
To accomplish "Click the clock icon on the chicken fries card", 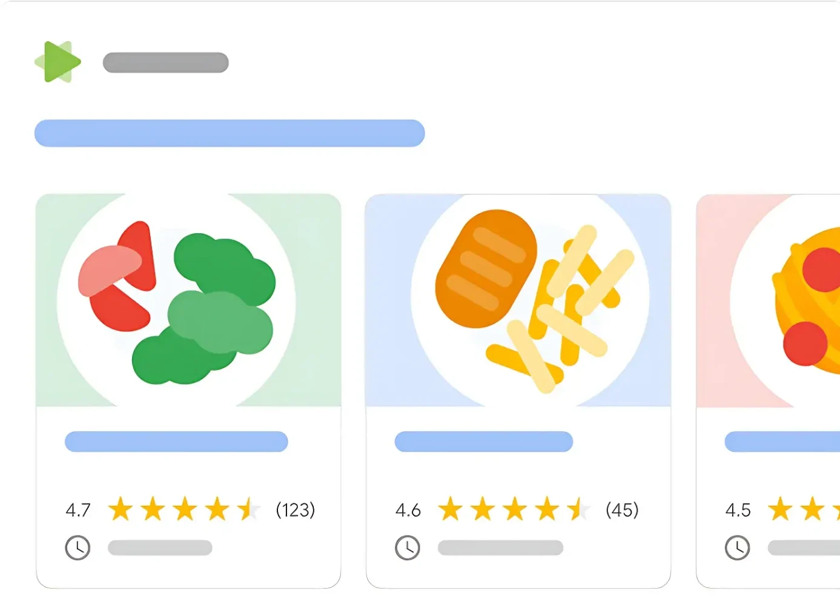I will click(408, 548).
